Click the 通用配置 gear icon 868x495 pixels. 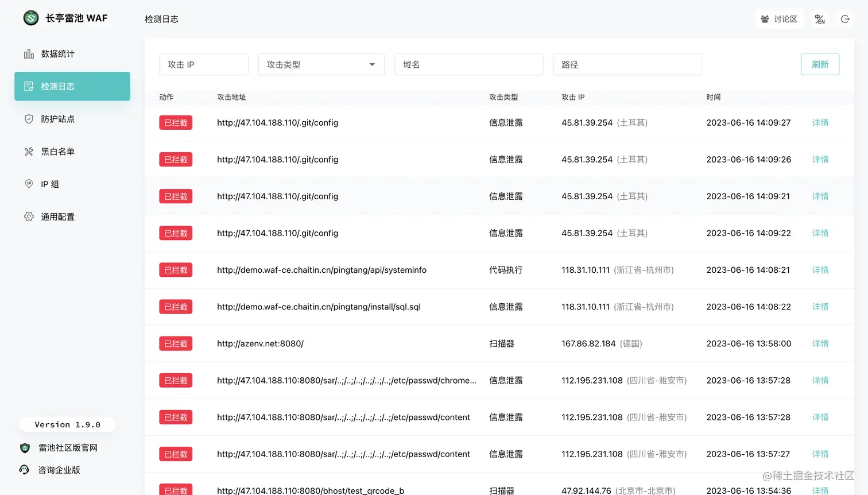coord(29,216)
